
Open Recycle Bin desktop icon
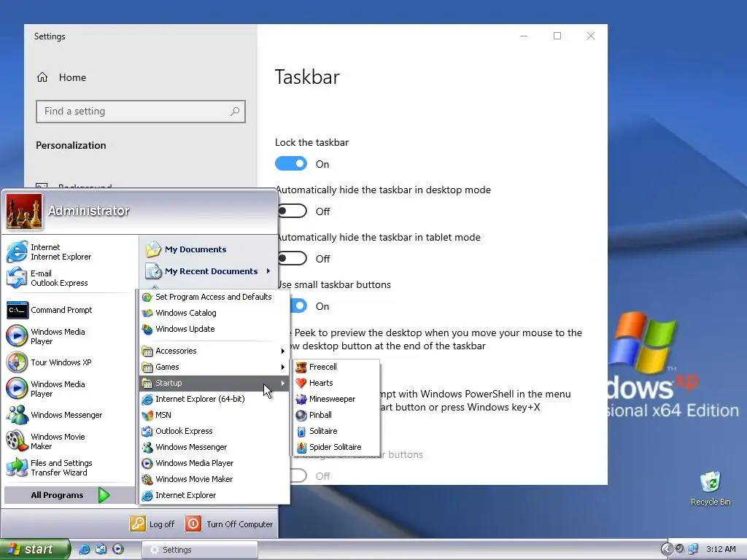click(x=711, y=481)
